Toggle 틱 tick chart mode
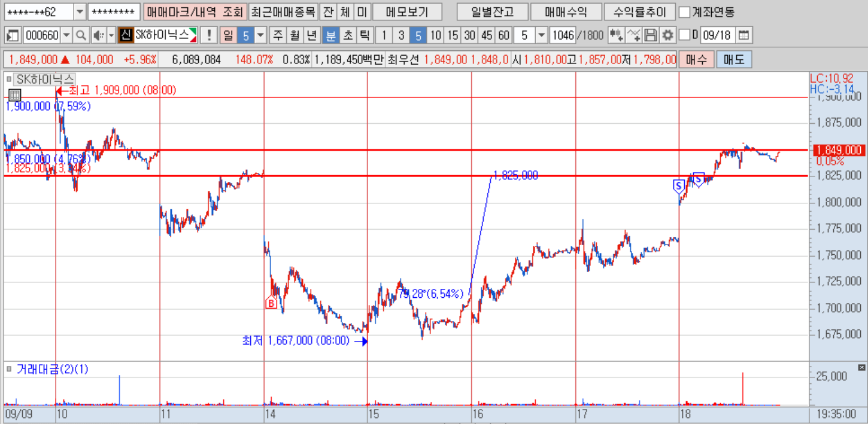 click(x=364, y=35)
